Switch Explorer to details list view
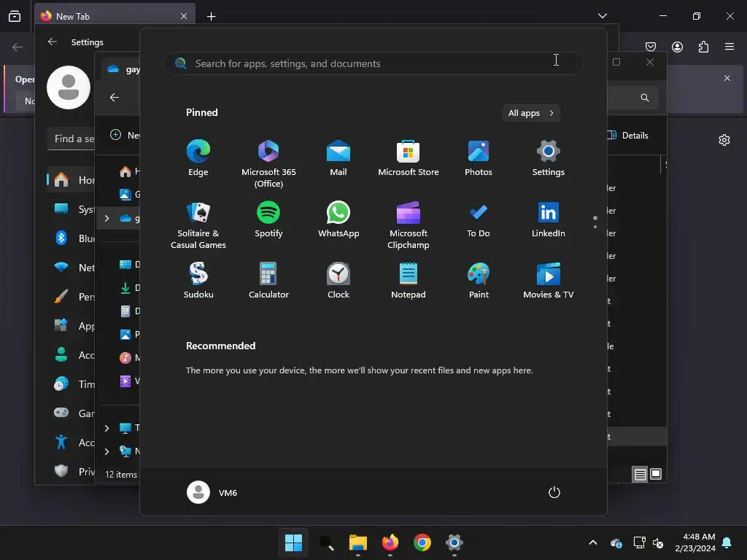Image resolution: width=747 pixels, height=560 pixels. coord(640,474)
